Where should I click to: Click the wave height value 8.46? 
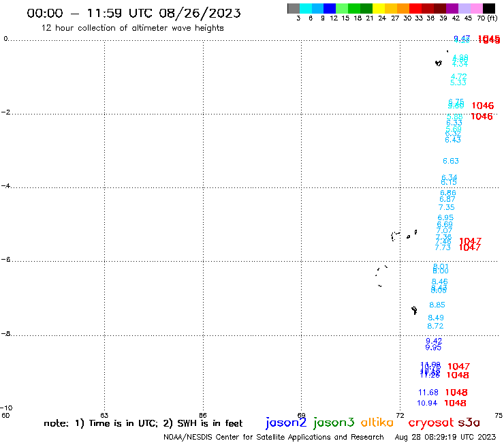(x=440, y=282)
